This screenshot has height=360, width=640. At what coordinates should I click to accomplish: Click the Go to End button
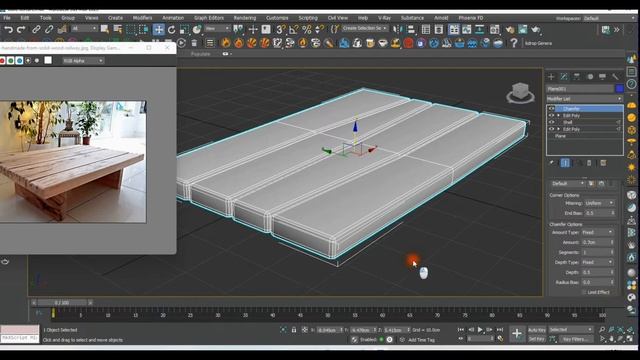[500, 330]
